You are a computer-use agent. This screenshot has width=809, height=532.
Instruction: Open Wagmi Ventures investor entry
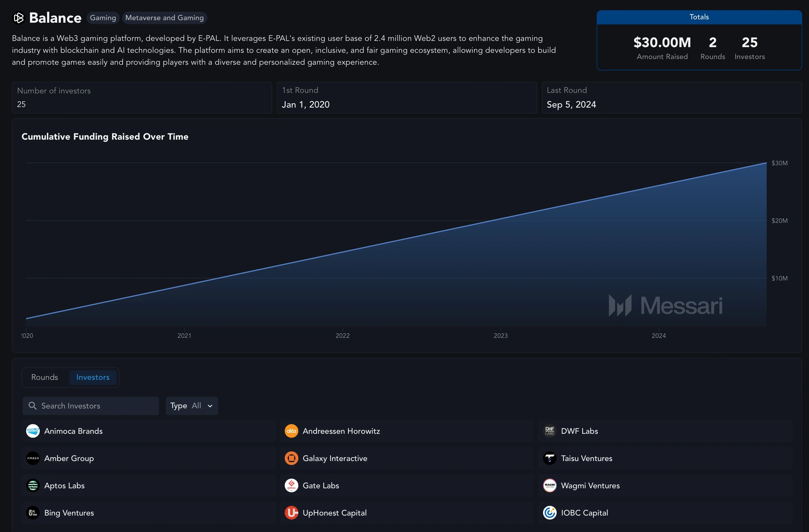point(590,485)
